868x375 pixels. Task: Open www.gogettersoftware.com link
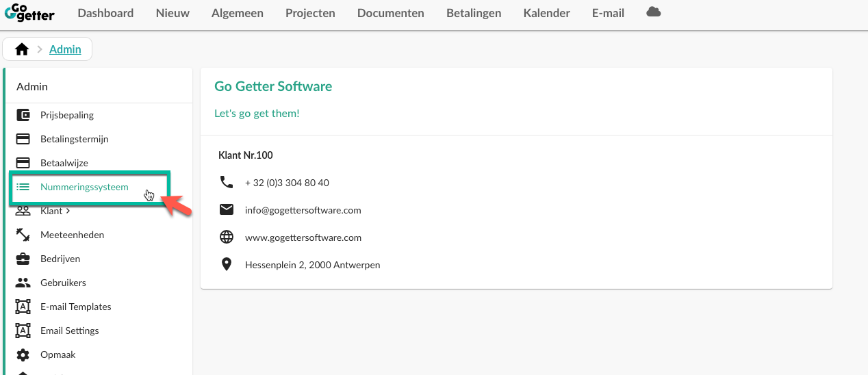(x=303, y=237)
